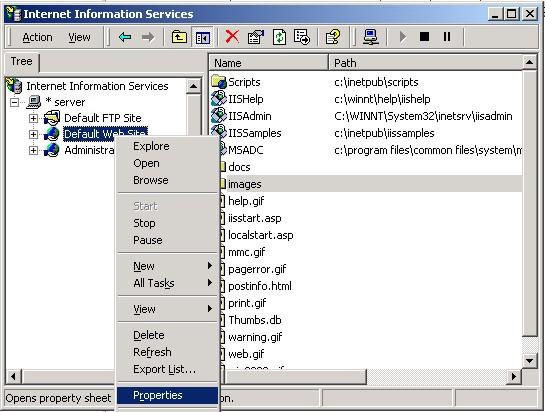Click the Back arrow toolbar icon
Viewport: 545px width, 412px height.
[125, 37]
